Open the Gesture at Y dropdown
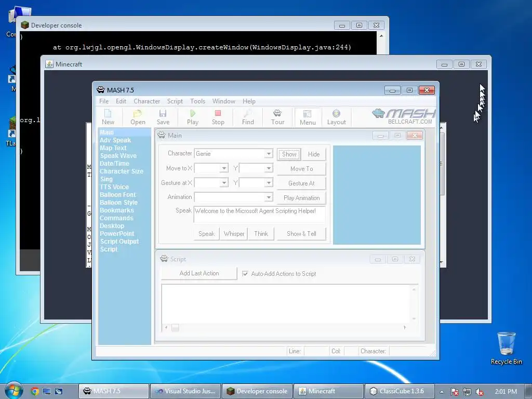 pyautogui.click(x=269, y=183)
